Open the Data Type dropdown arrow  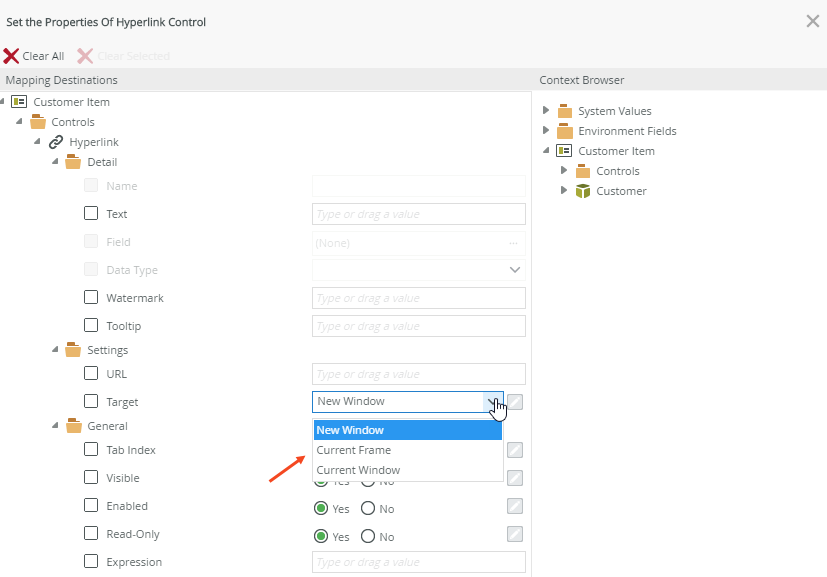point(515,270)
